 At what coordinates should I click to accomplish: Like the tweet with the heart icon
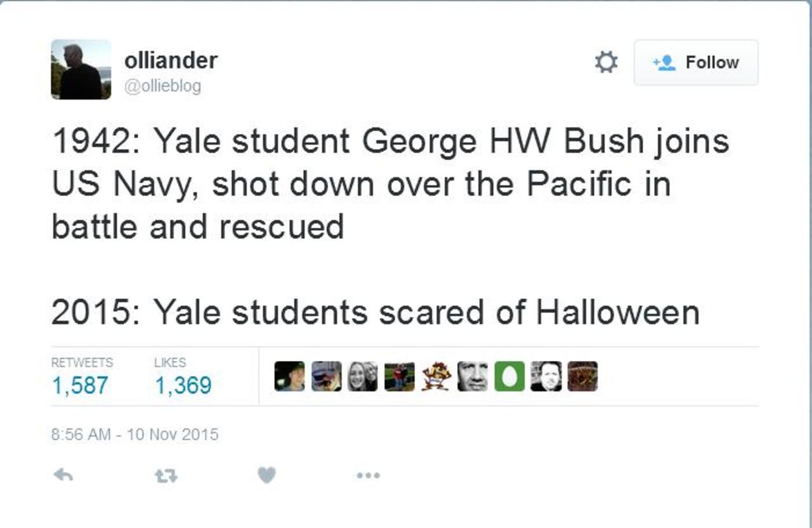[266, 475]
